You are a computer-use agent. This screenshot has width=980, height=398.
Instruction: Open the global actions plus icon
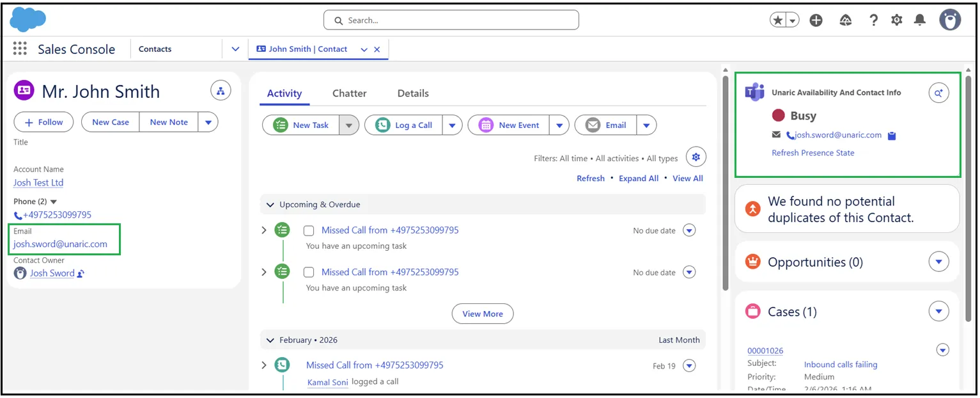[x=816, y=20]
